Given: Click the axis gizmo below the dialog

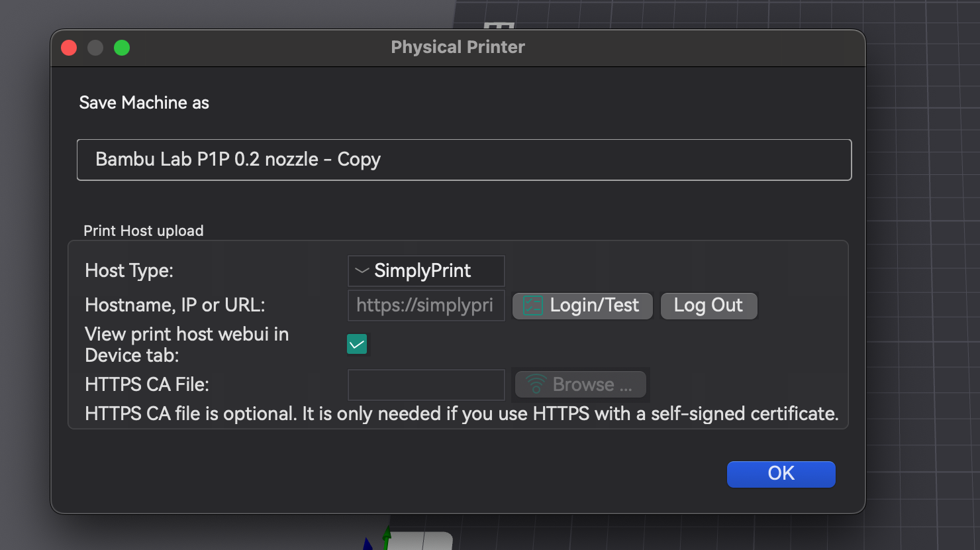Looking at the screenshot, I should 377,538.
